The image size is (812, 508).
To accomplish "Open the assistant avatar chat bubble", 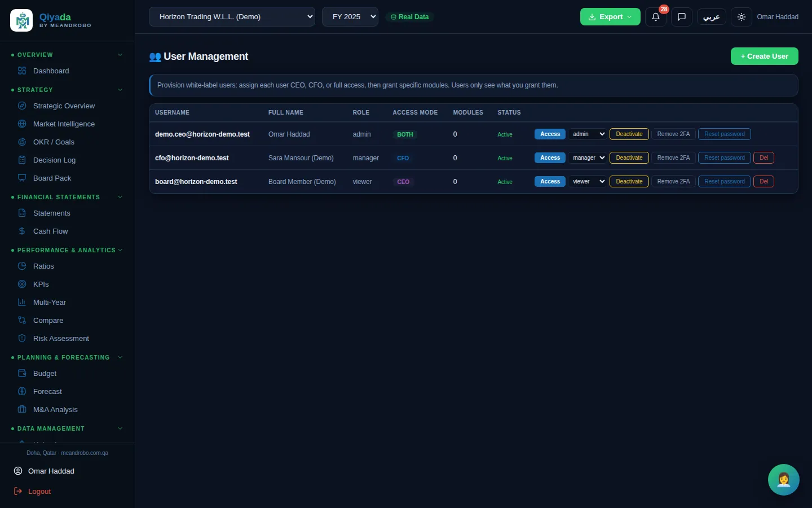I will click(783, 480).
